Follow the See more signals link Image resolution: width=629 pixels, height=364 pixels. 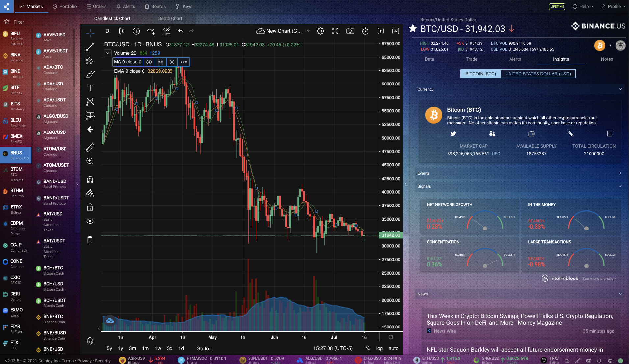pos(599,279)
